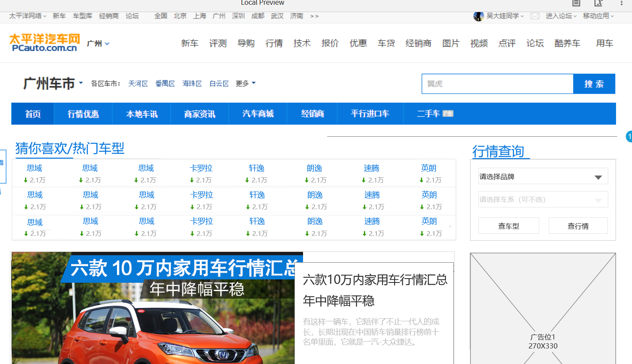Go to the 海珠区 district link
632x364 pixels.
pyautogui.click(x=192, y=83)
